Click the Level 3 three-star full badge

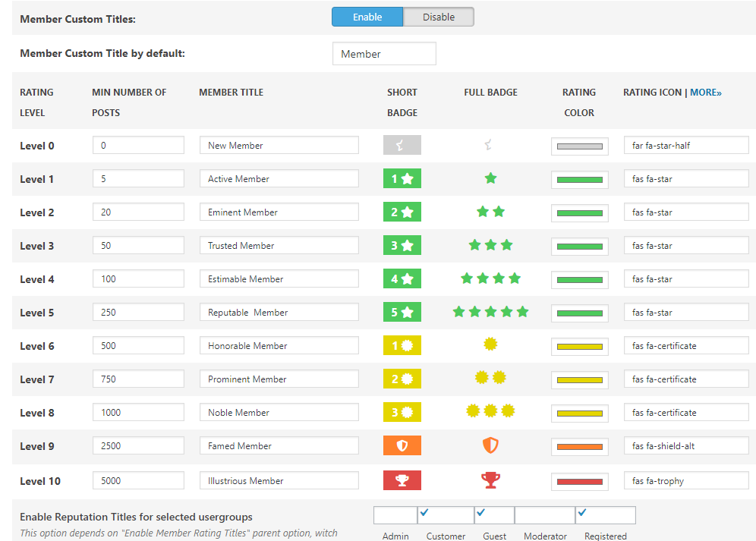pyautogui.click(x=490, y=245)
